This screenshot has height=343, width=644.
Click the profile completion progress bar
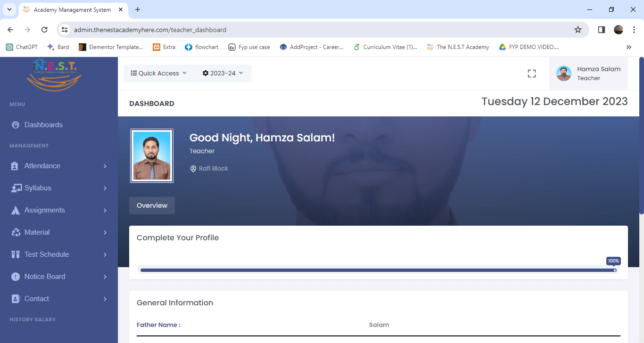[x=377, y=270]
